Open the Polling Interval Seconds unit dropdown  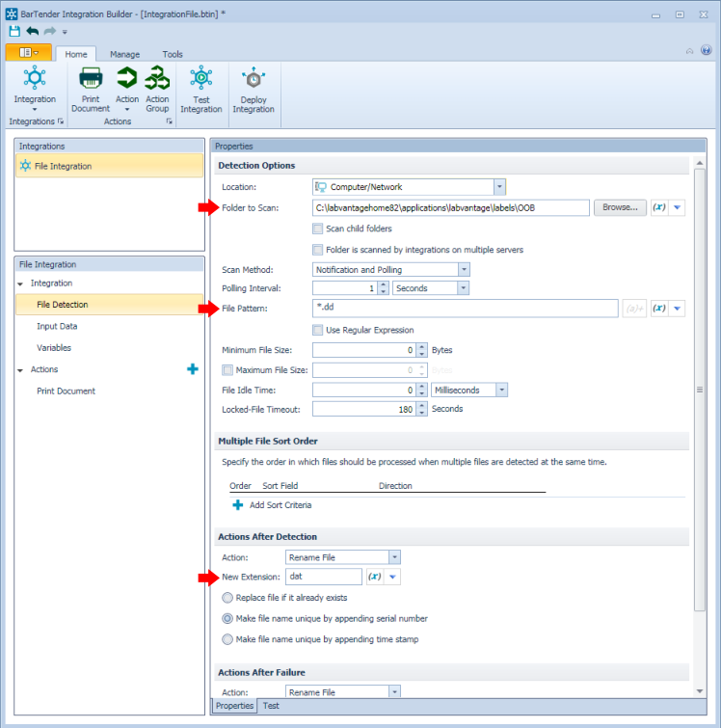click(463, 288)
